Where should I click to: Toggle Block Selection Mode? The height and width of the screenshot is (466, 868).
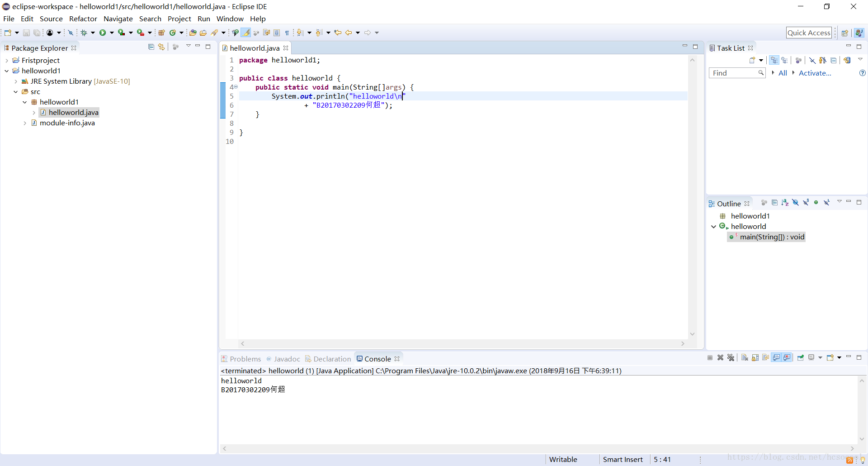click(x=277, y=33)
